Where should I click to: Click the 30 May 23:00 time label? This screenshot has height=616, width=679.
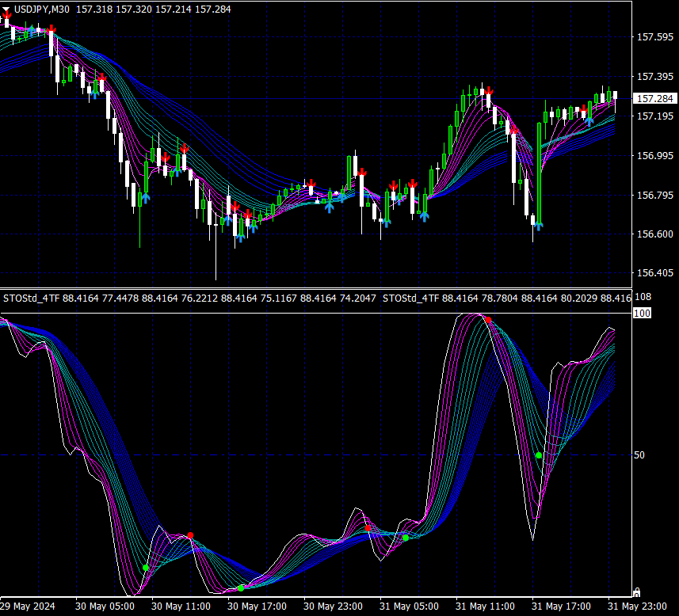pos(333,606)
